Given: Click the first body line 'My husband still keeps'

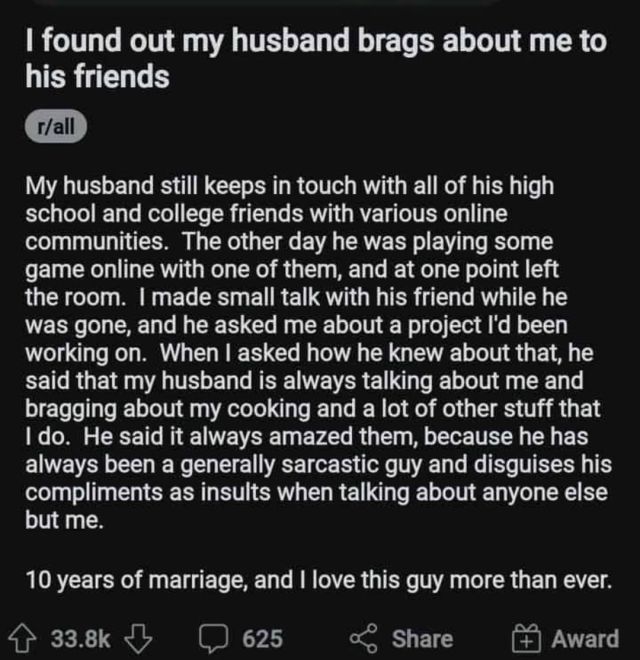Looking at the screenshot, I should [x=290, y=187].
